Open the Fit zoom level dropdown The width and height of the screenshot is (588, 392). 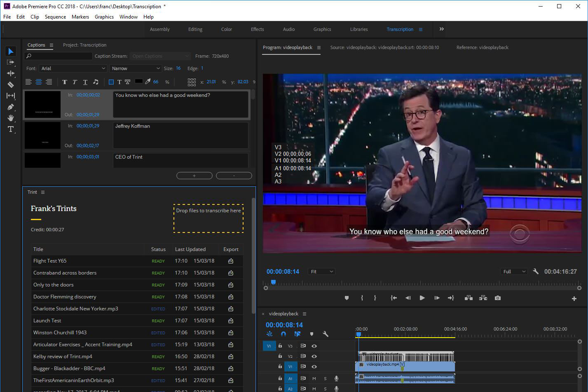[322, 271]
